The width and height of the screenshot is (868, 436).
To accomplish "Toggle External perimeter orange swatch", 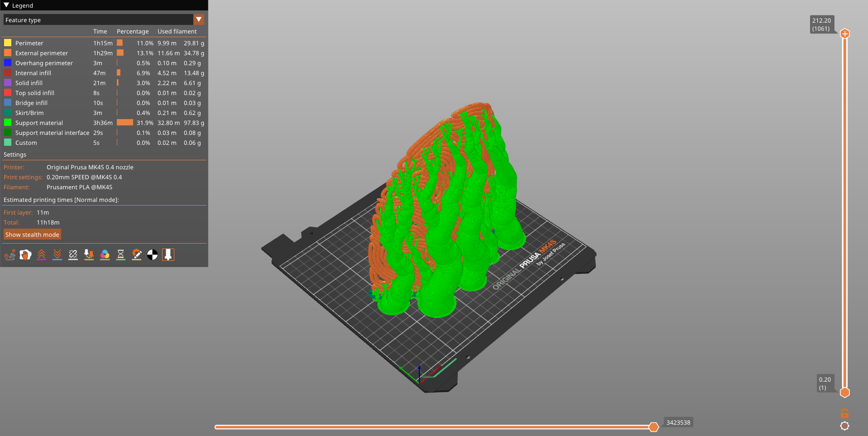I will [x=8, y=53].
